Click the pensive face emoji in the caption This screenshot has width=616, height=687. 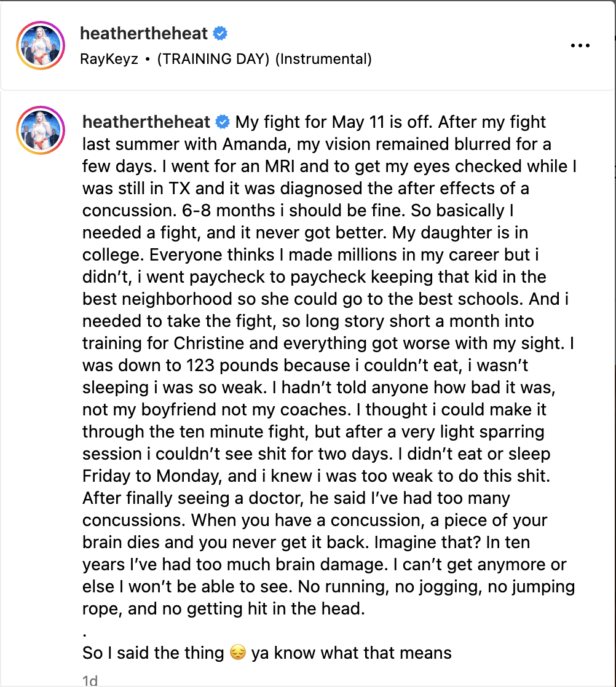click(237, 652)
